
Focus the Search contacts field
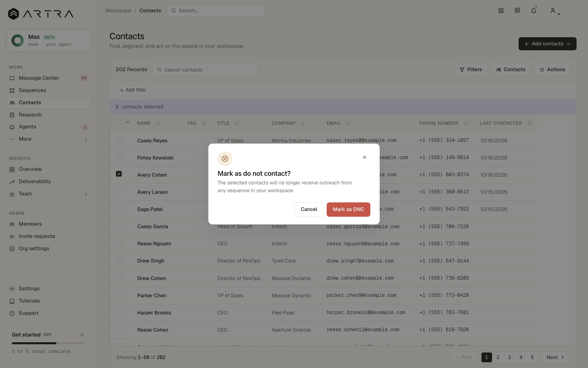coord(205,70)
